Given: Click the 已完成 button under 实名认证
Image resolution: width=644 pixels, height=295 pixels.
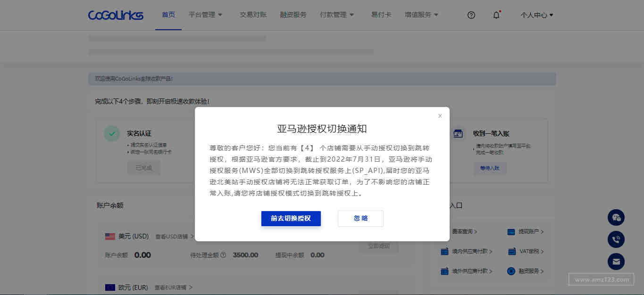Looking at the screenshot, I should tap(144, 168).
